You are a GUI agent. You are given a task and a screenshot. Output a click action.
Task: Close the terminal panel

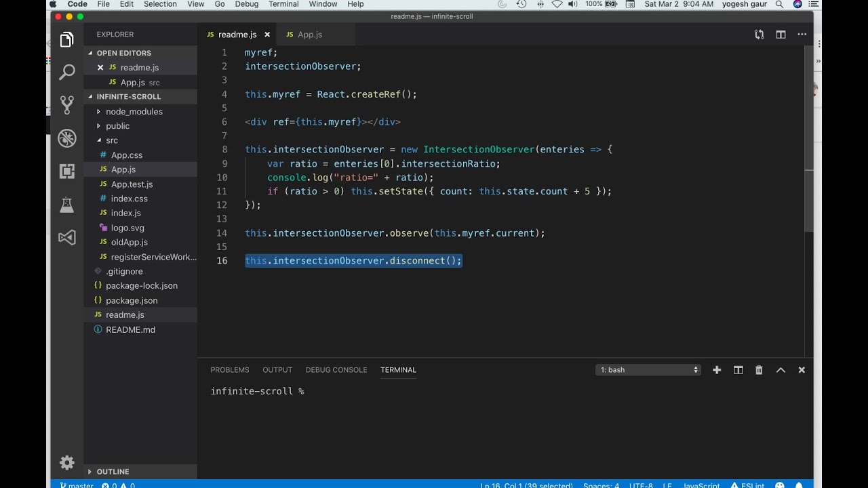(x=802, y=370)
